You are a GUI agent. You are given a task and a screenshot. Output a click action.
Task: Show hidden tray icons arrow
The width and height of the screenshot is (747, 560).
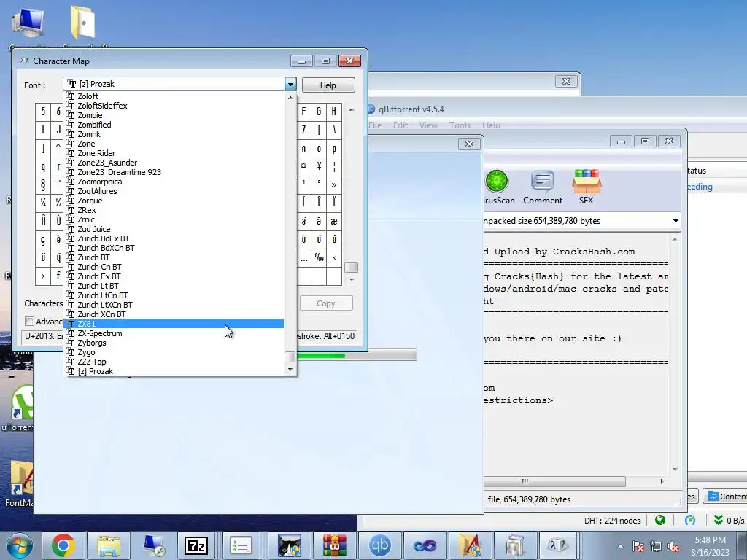coord(620,546)
